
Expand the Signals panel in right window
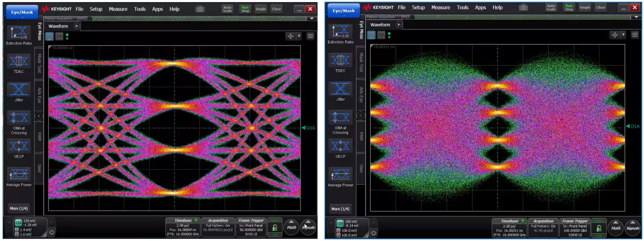click(633, 228)
